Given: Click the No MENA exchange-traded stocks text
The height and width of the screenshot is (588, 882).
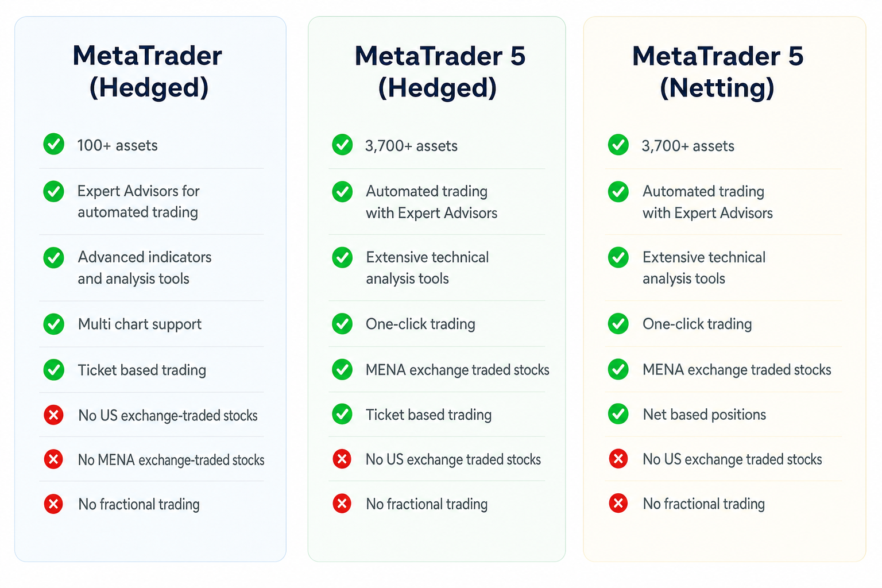Looking at the screenshot, I should click(x=171, y=460).
